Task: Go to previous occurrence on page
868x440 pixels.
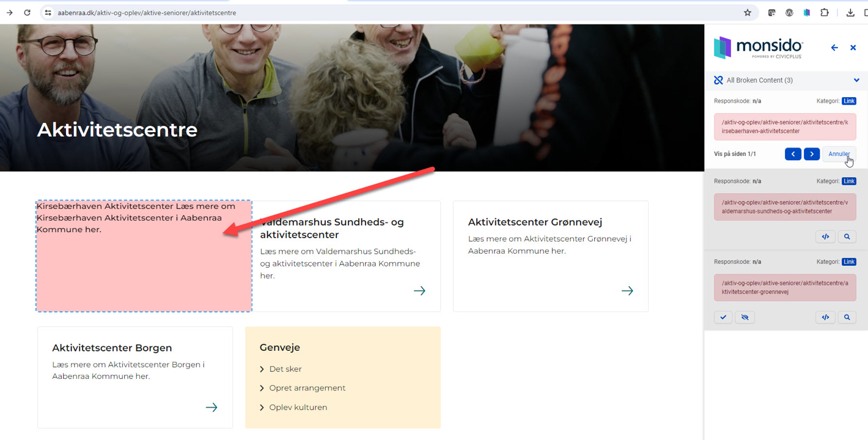Action: (x=793, y=154)
